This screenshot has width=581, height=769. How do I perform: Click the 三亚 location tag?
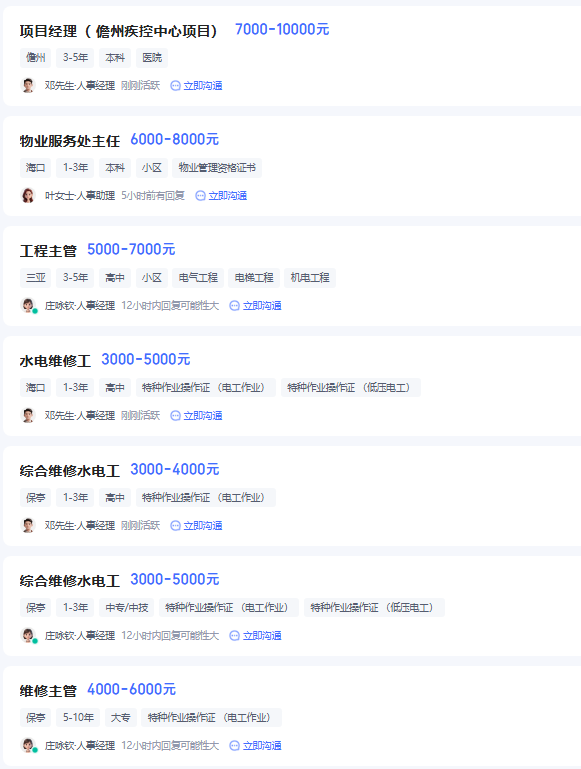[35, 278]
